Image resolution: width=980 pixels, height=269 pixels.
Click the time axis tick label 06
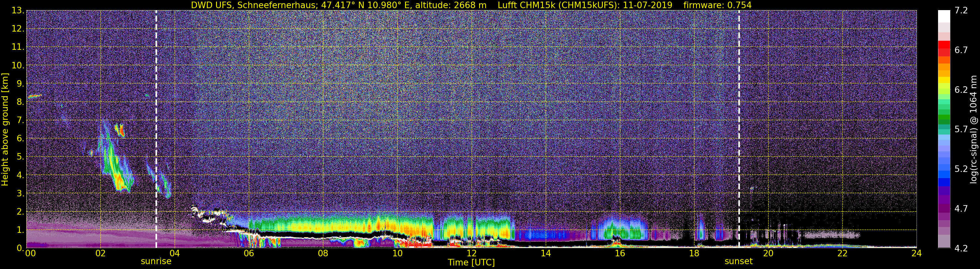(249, 254)
